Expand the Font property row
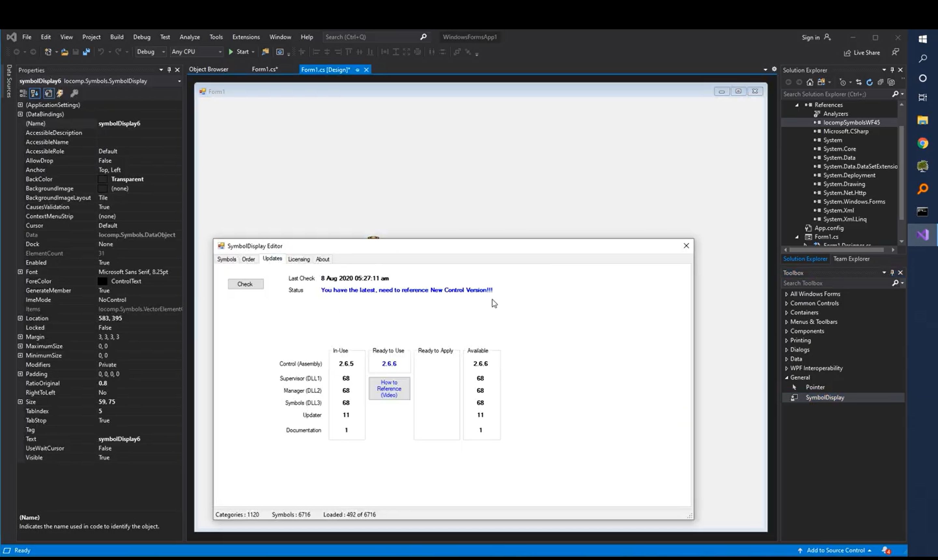The height and width of the screenshot is (560, 938). 21,272
